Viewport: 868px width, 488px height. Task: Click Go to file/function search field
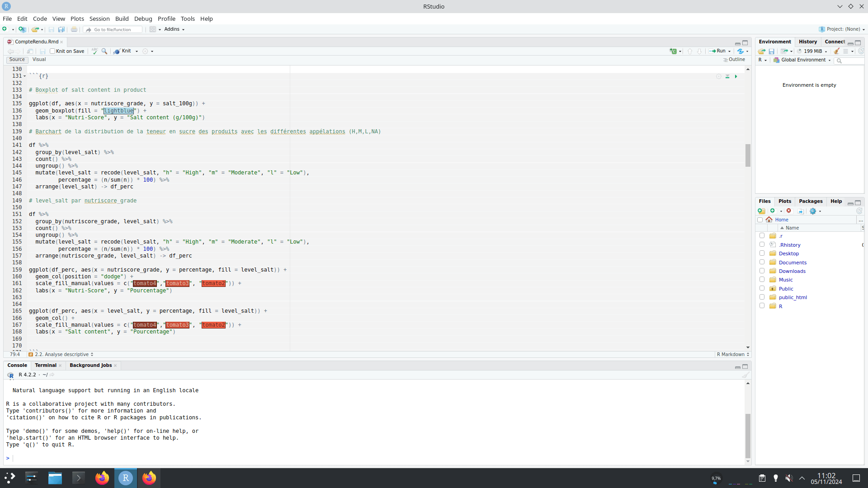pyautogui.click(x=113, y=30)
